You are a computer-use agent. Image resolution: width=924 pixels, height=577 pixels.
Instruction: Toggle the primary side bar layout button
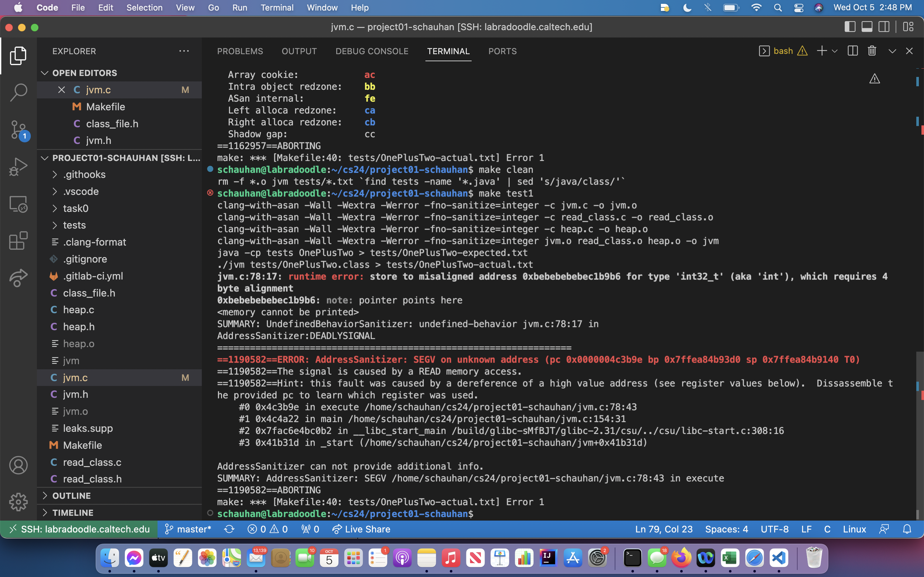(x=850, y=27)
